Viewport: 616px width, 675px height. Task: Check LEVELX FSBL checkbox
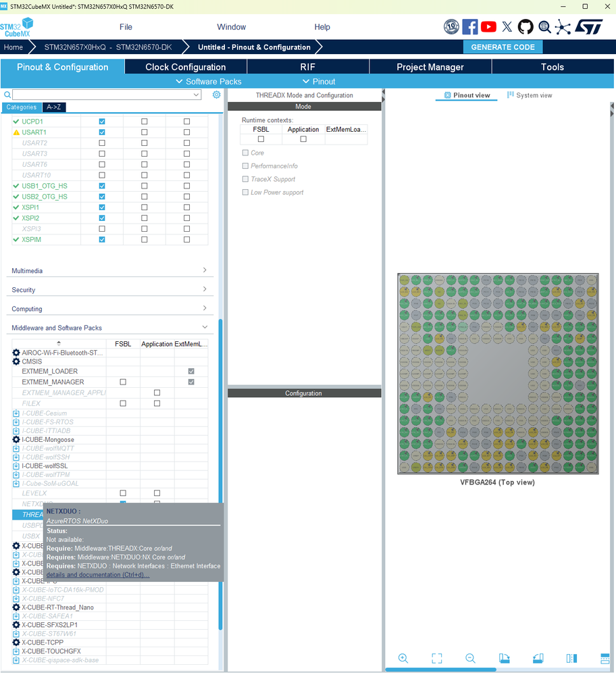(x=123, y=493)
